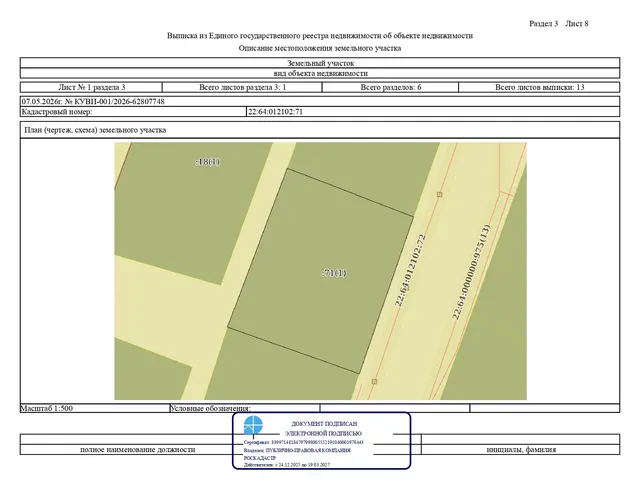
Task: Click the 'Раздел 3 Лист 8' page header
Action: [x=559, y=24]
